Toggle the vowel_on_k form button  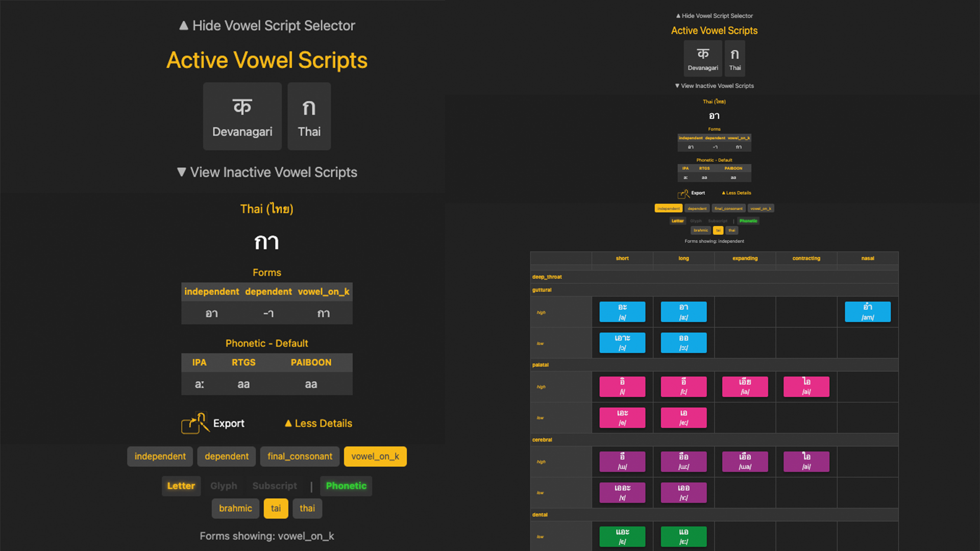[x=375, y=456]
